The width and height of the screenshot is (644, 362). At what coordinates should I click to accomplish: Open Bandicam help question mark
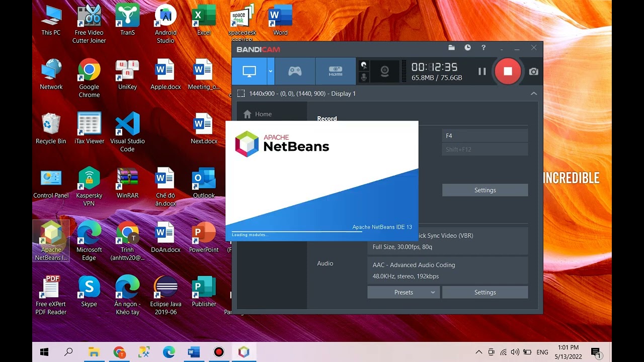pyautogui.click(x=484, y=48)
